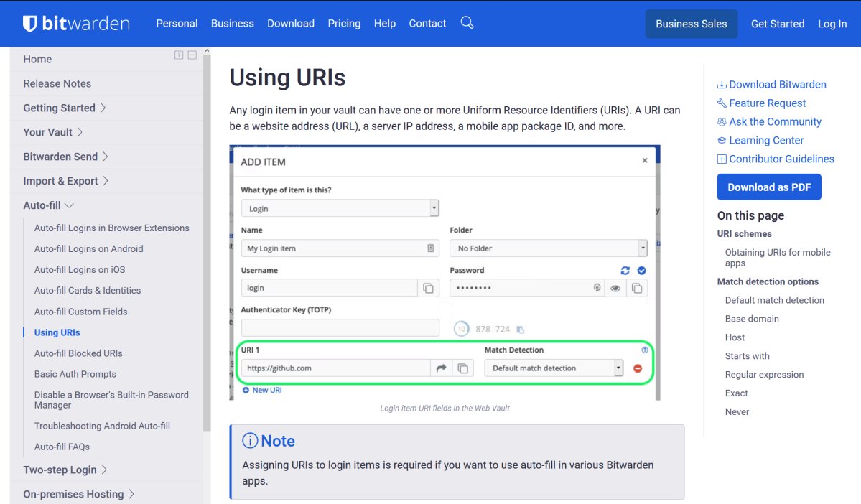This screenshot has height=504, width=861.
Task: Click the Business Sales button
Action: click(692, 24)
